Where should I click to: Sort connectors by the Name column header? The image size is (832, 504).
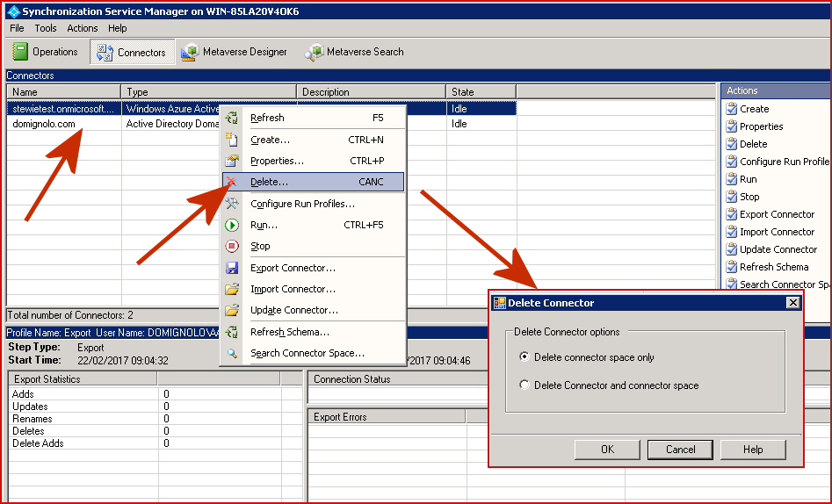[63, 92]
